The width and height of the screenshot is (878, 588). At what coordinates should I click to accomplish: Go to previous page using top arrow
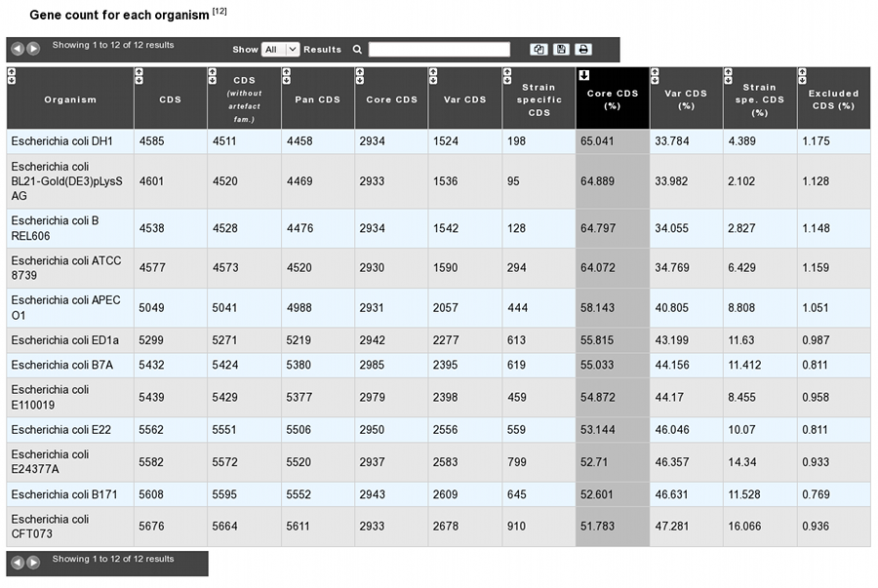pyautogui.click(x=18, y=49)
